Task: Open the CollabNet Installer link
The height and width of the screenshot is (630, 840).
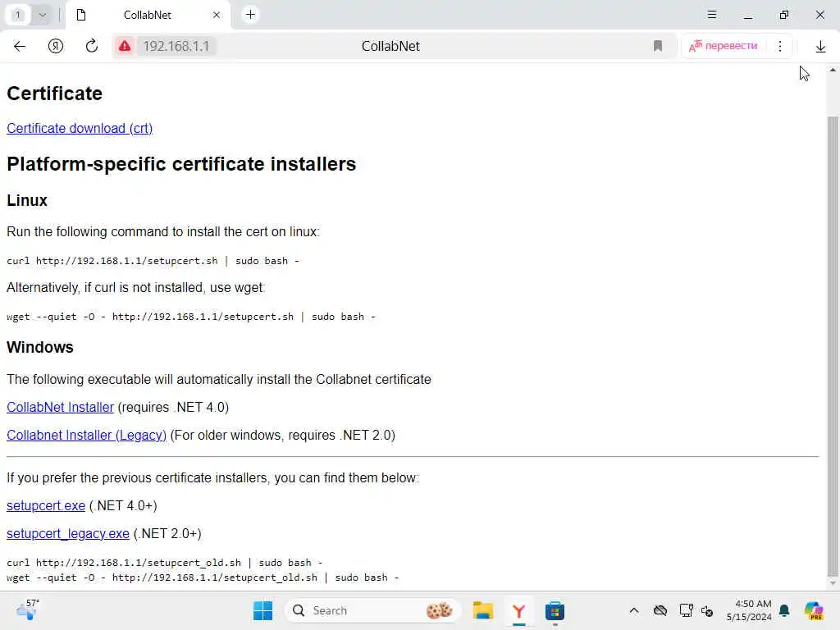Action: (x=60, y=407)
